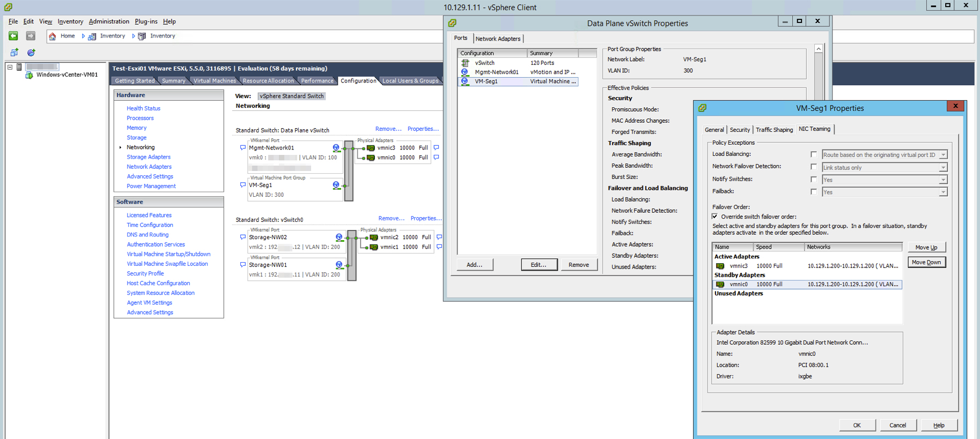The image size is (980, 439).
Task: Click the green Back navigation arrow
Action: pos(13,36)
